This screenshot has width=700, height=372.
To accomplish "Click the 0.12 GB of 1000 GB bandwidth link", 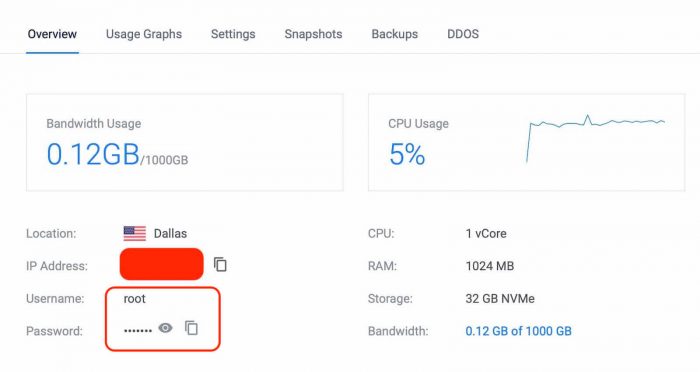I will pyautogui.click(x=518, y=331).
